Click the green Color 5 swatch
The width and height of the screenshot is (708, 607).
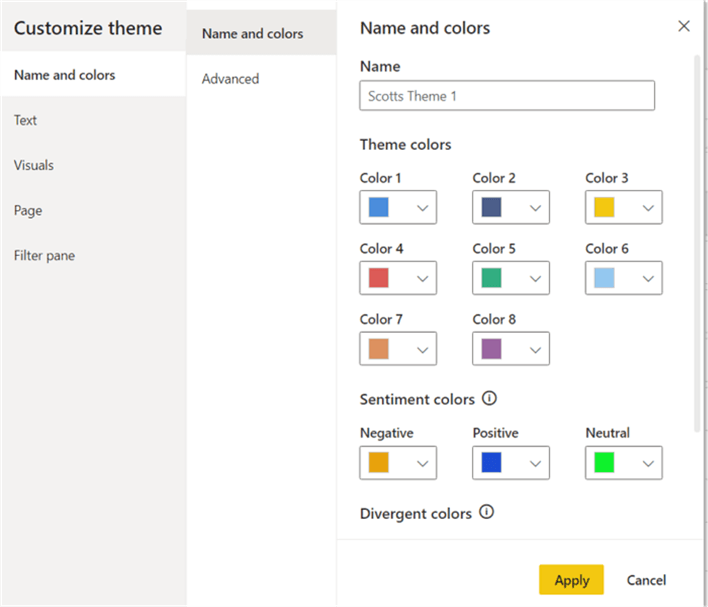click(491, 278)
